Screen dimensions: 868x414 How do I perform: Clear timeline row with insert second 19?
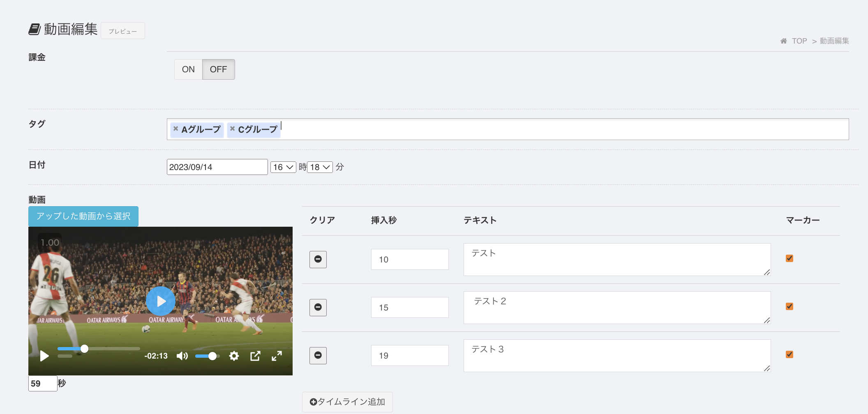click(x=318, y=355)
